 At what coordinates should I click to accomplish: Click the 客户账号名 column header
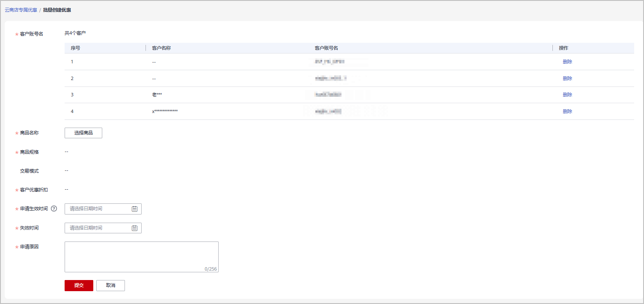click(326, 48)
